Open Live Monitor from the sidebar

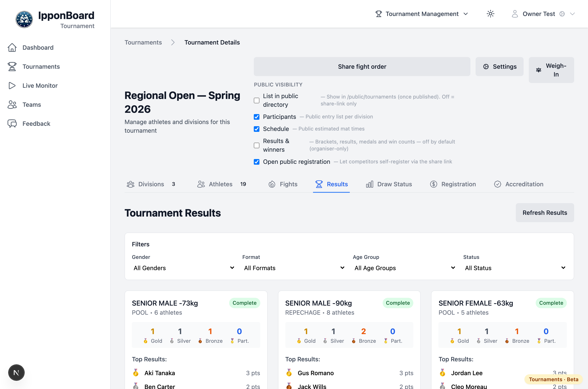[x=40, y=86]
